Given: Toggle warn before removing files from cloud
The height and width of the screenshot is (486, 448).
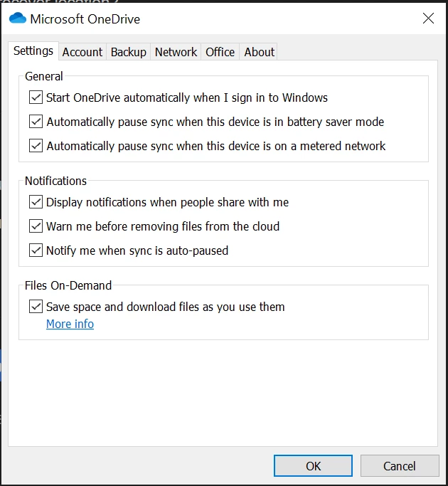Looking at the screenshot, I should click(x=36, y=226).
